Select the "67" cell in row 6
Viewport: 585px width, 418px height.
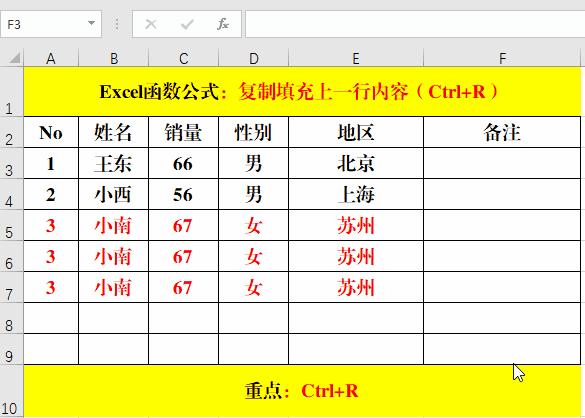[x=183, y=256]
